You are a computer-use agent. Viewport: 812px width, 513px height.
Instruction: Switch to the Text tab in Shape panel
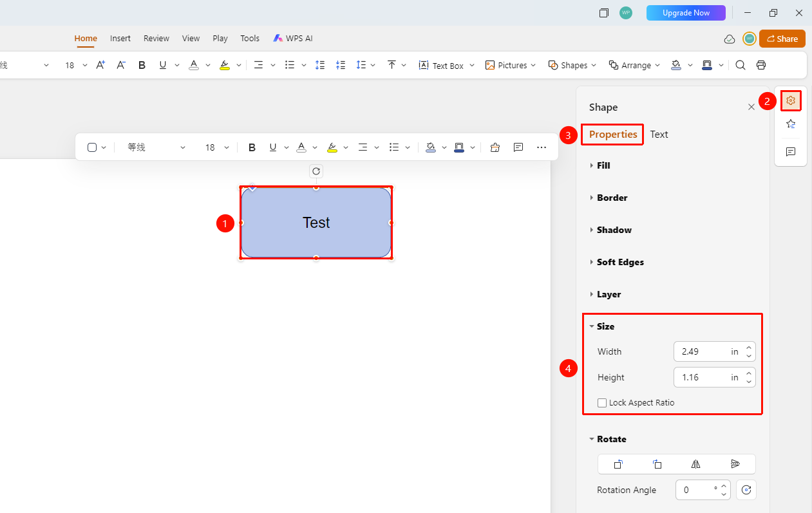659,135
